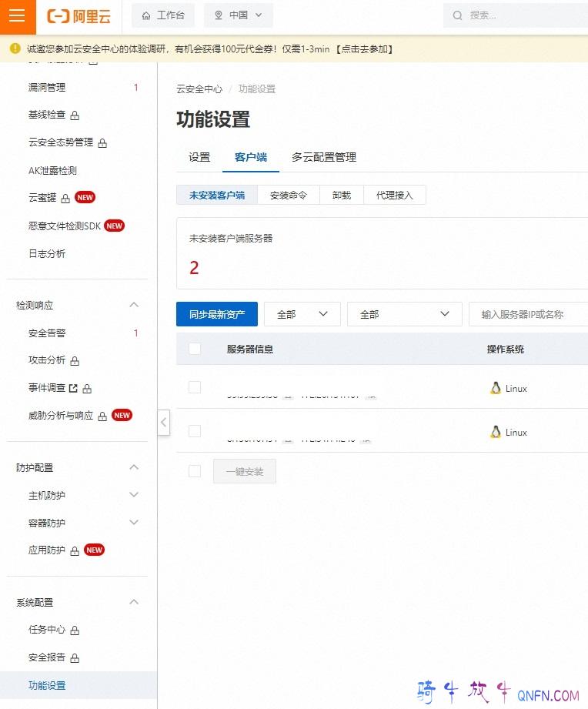Viewport: 588px width, 709px height.
Task: Click the lock icon beside 基线检查
Action: point(75,115)
